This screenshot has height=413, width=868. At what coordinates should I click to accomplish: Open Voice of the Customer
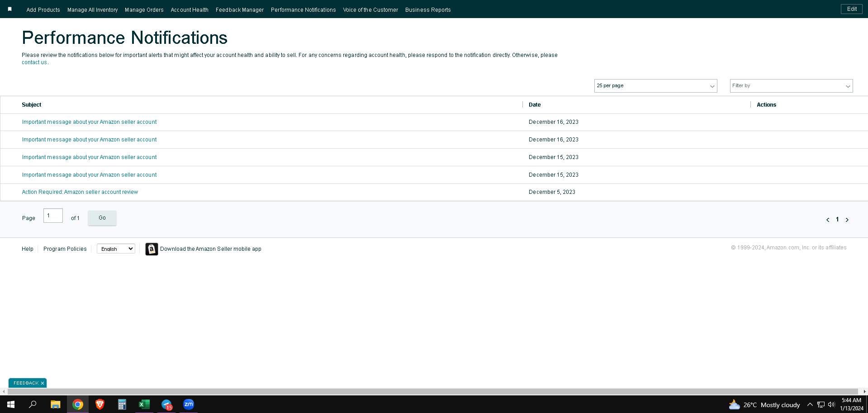(370, 9)
